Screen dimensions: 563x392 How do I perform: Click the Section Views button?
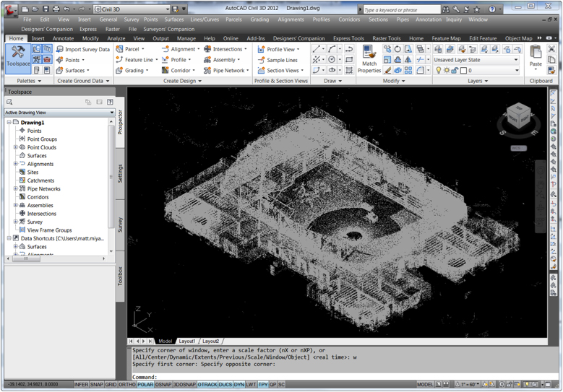(x=281, y=70)
